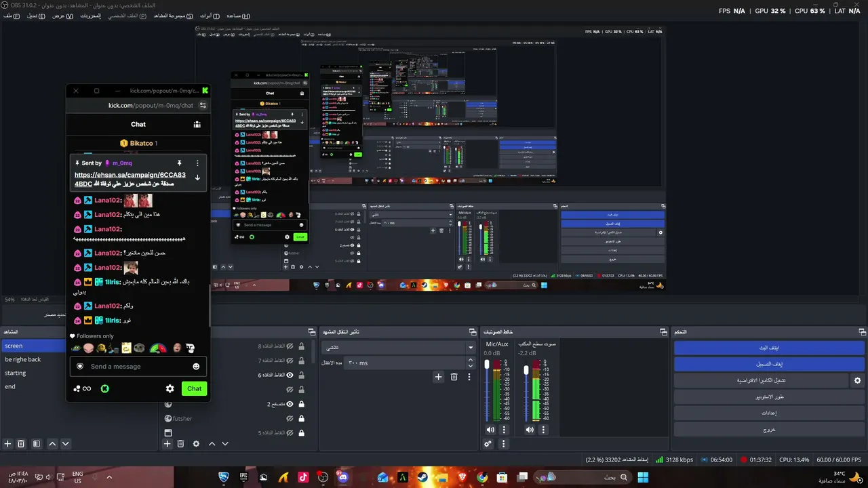Toggle visibility of source 'التقاط النافذة 5'

coord(290,432)
